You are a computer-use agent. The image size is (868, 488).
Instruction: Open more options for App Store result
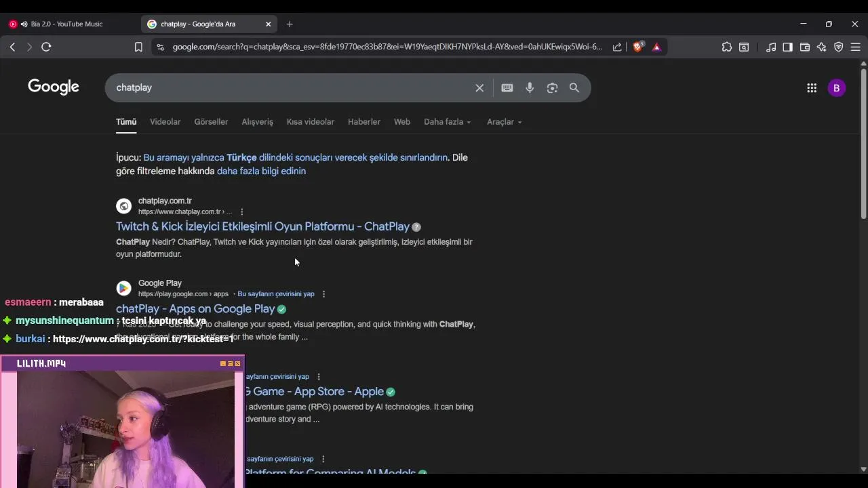coord(318,377)
